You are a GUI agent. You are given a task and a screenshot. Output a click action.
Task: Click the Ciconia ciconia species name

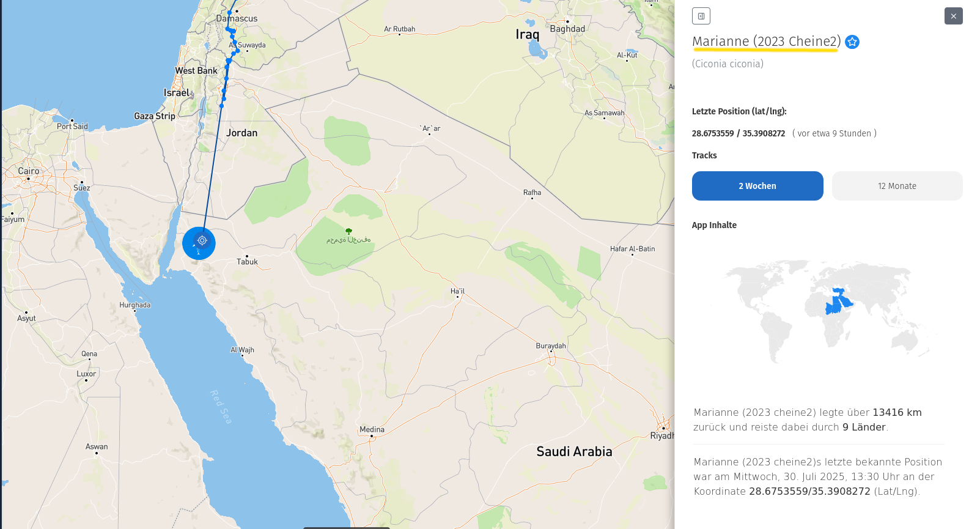728,64
